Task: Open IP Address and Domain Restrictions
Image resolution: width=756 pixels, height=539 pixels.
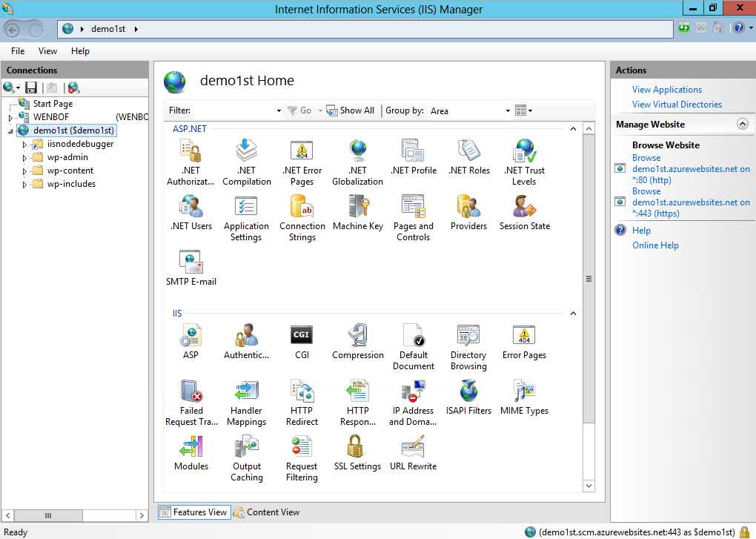Action: [x=413, y=403]
